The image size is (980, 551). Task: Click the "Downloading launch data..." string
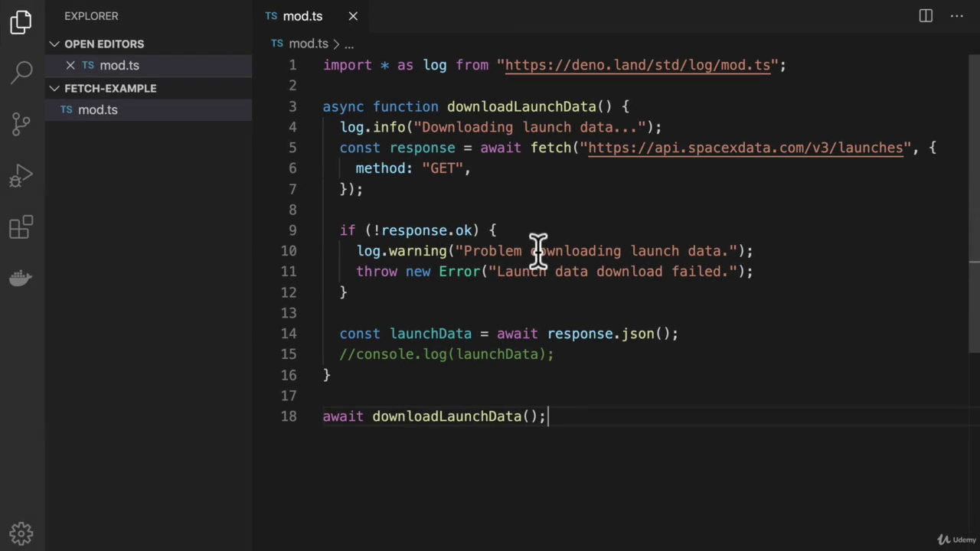[530, 127]
